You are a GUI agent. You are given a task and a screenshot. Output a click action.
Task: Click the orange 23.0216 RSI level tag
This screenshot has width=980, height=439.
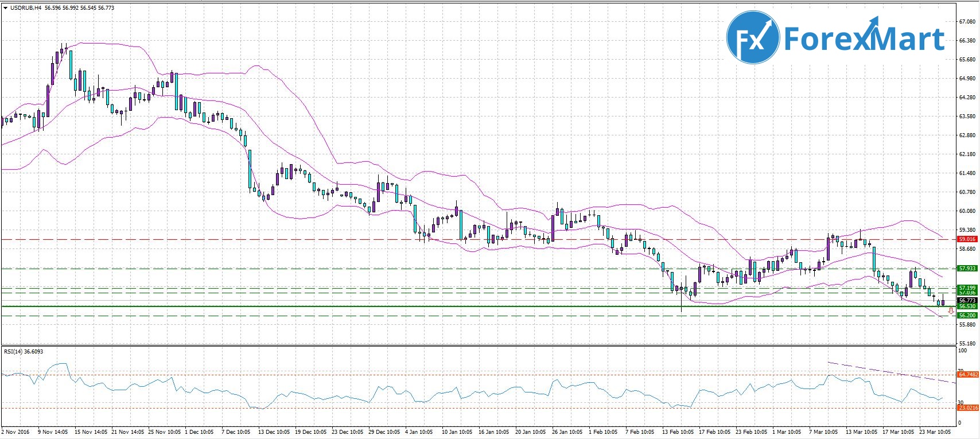tap(967, 407)
